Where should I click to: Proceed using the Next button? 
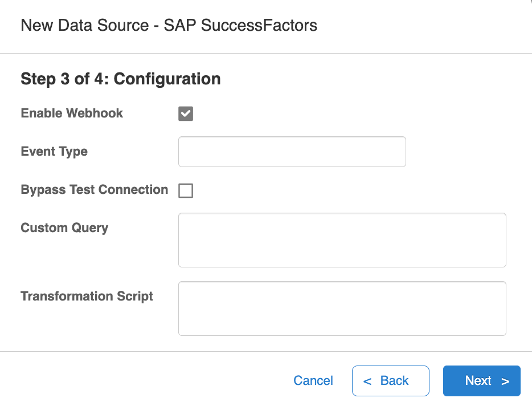click(481, 381)
